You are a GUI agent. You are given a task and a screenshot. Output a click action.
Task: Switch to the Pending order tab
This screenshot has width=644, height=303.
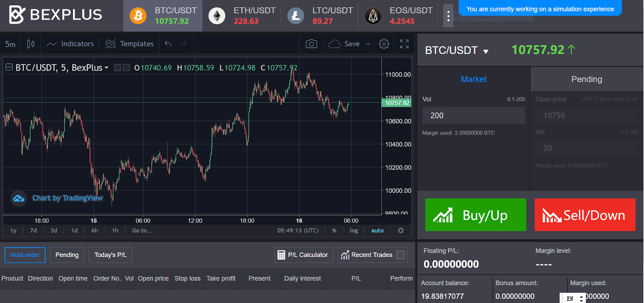tap(587, 79)
